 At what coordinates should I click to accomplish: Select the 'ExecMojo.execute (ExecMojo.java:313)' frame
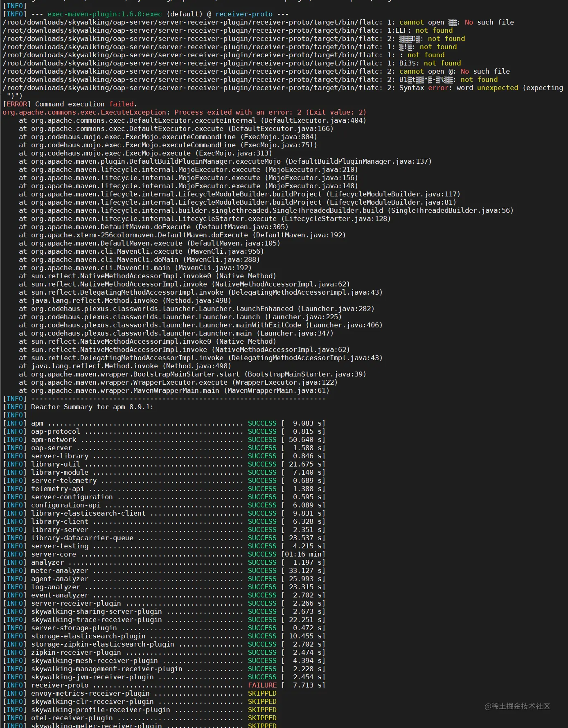click(x=198, y=153)
